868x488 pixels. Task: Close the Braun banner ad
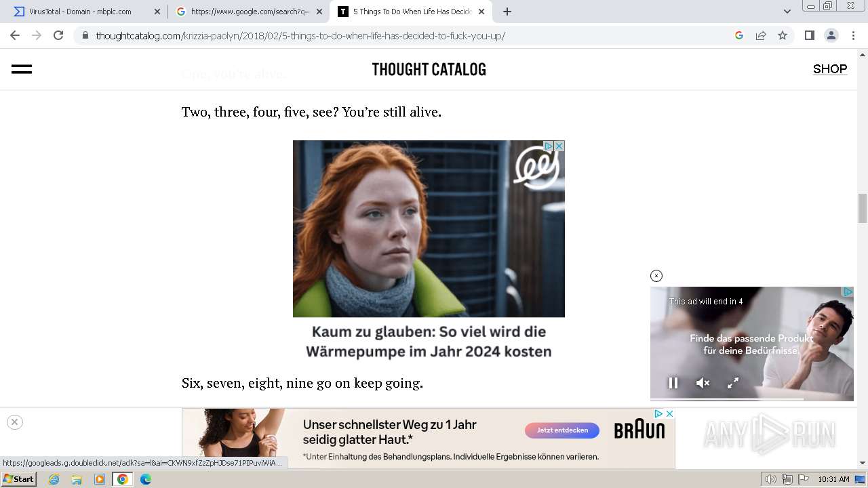pyautogui.click(x=669, y=413)
